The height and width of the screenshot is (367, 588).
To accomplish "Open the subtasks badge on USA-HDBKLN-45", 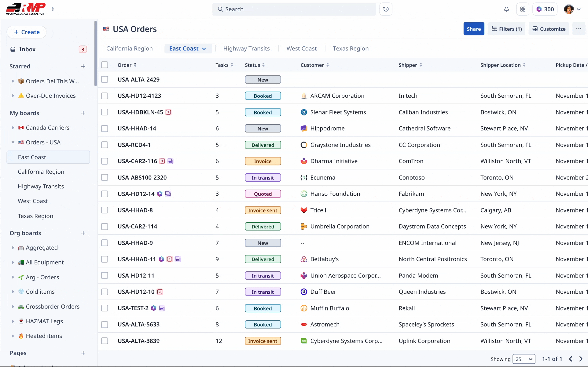I will pos(168,112).
